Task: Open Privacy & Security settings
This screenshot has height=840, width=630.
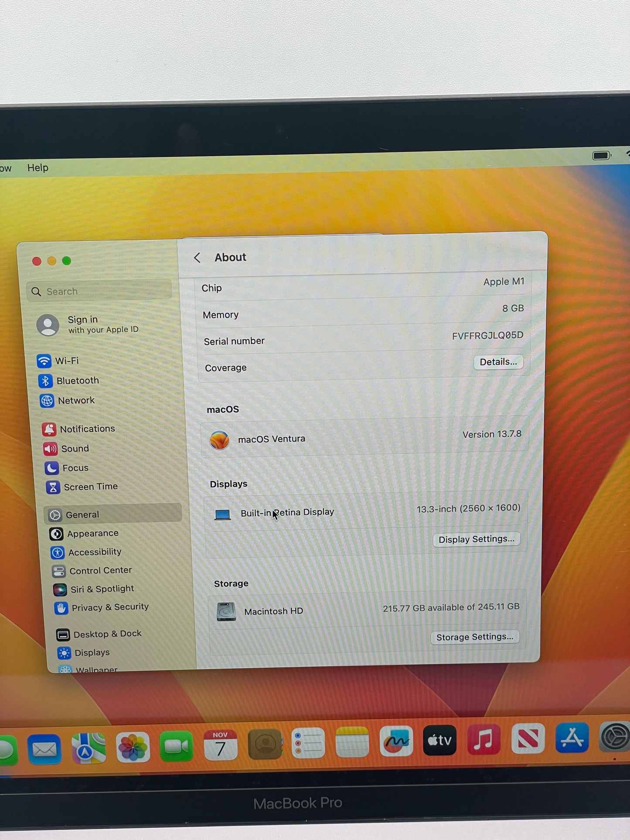Action: [x=102, y=607]
